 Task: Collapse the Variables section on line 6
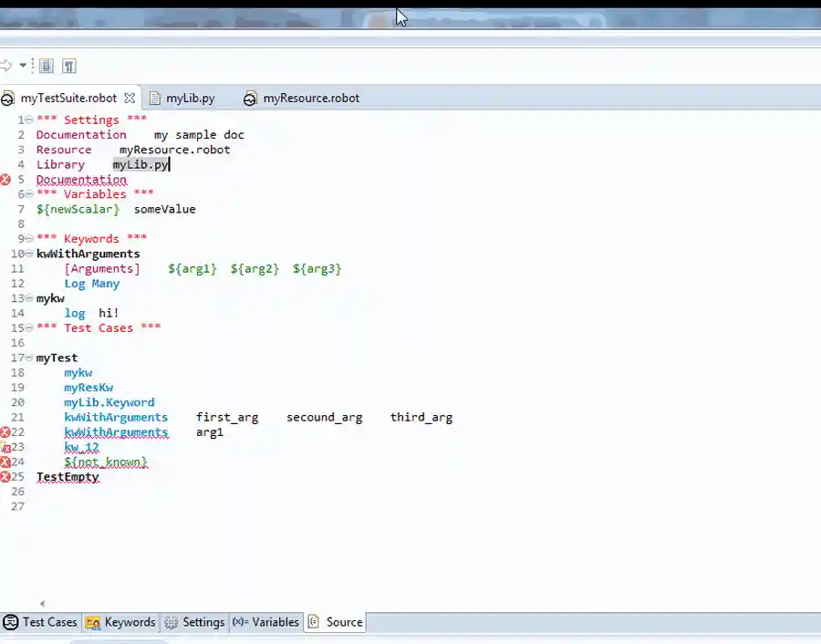click(x=29, y=194)
